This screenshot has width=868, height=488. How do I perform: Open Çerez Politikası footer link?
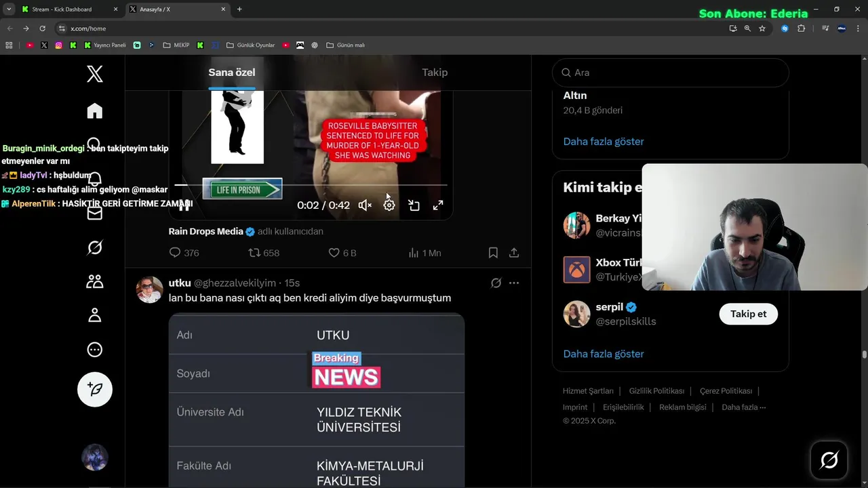point(726,391)
